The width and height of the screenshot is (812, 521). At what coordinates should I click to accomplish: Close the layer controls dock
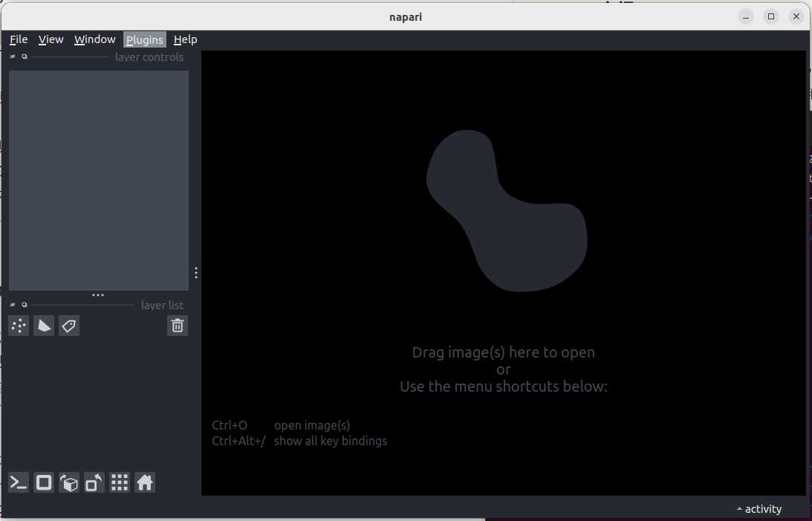coord(13,56)
